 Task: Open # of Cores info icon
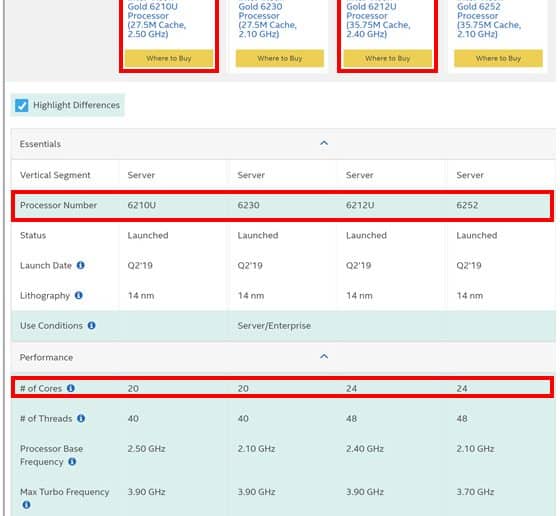71,388
